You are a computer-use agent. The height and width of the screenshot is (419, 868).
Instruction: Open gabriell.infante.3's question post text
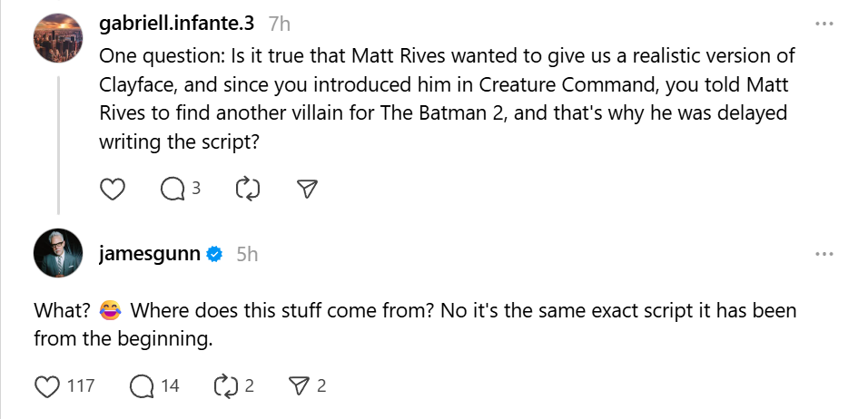coord(445,98)
